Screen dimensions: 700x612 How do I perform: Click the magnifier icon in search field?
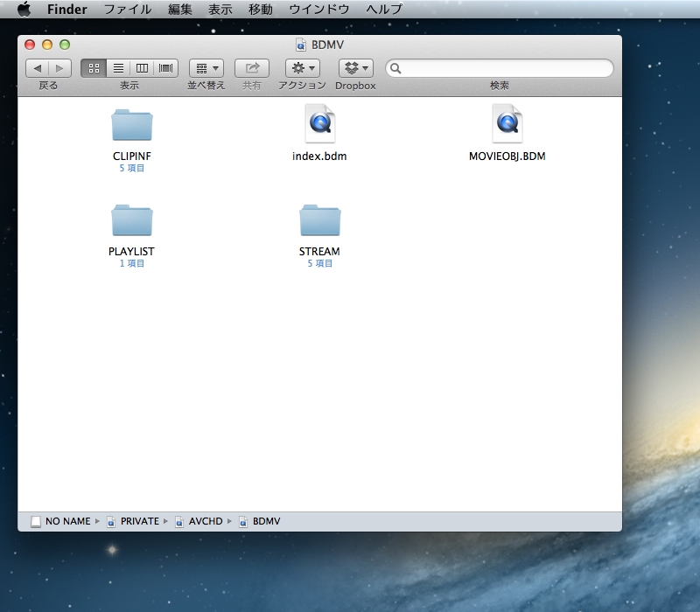tap(395, 68)
